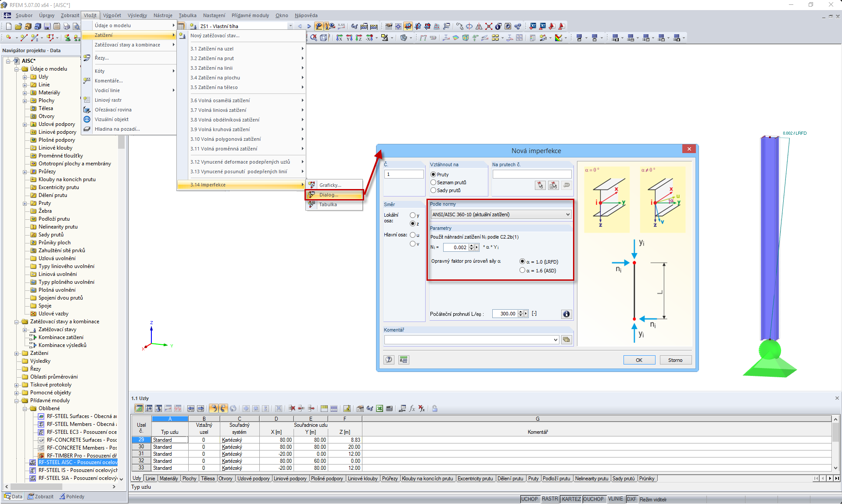
Task: Open the Výpočet menu
Action: 112,15
